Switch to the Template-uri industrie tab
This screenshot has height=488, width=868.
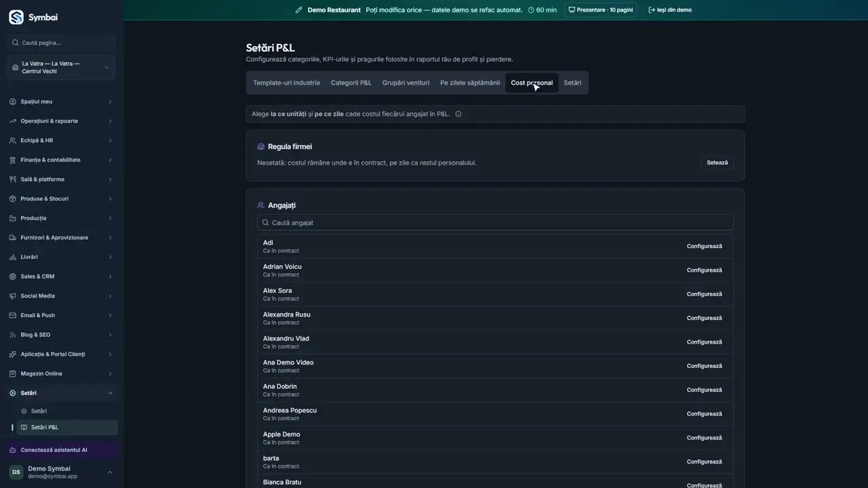286,83
